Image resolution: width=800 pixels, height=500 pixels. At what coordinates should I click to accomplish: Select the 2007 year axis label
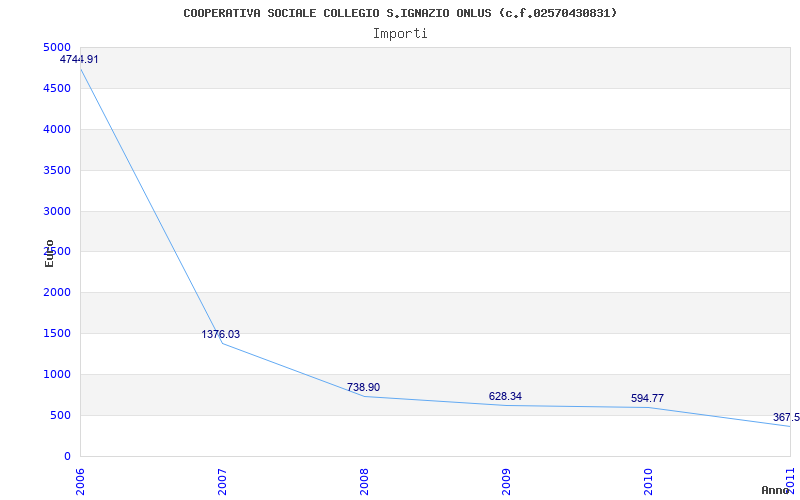point(222,482)
